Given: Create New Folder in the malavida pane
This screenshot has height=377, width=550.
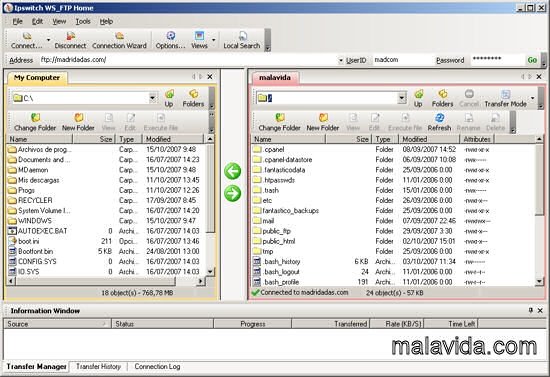Looking at the screenshot, I should 323,122.
